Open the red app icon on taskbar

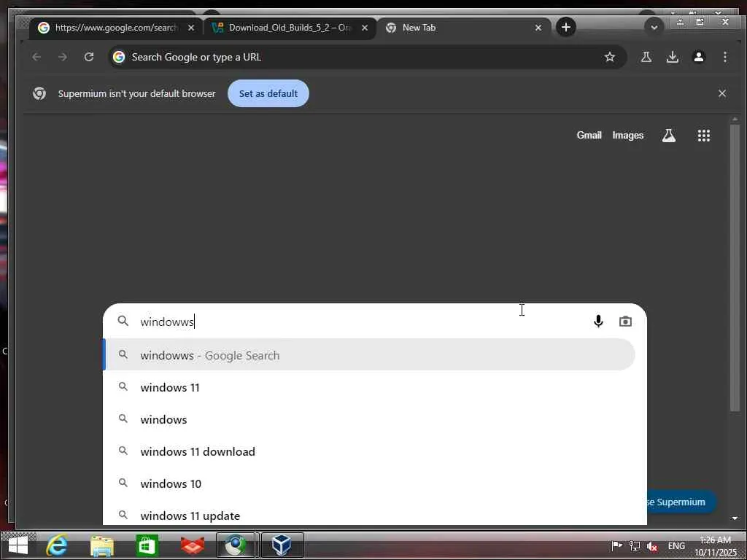tap(192, 545)
